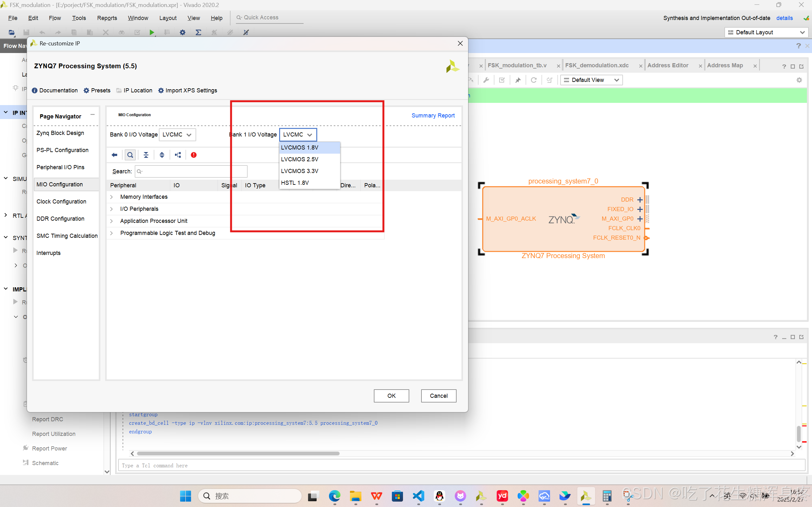The image size is (812, 507).
Task: Open the Default View dropdown
Action: point(591,80)
